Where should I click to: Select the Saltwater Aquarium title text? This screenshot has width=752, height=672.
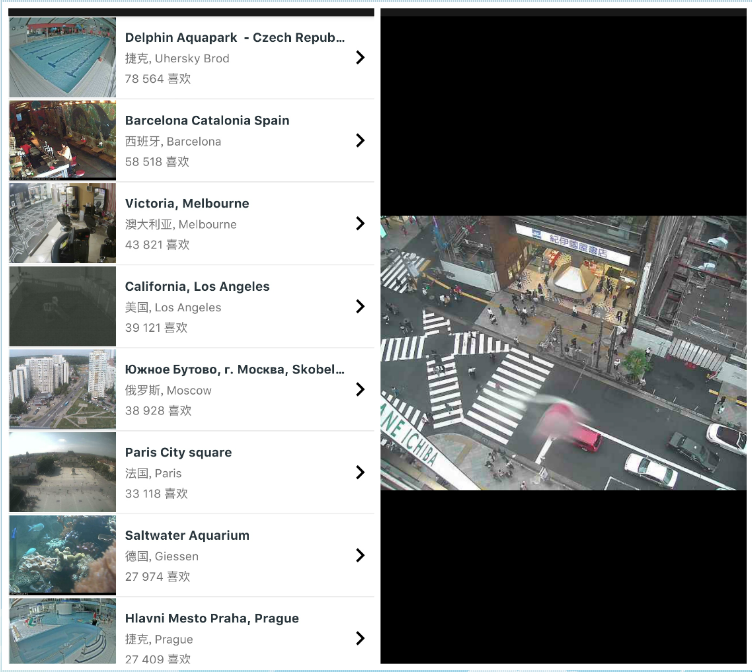(187, 536)
